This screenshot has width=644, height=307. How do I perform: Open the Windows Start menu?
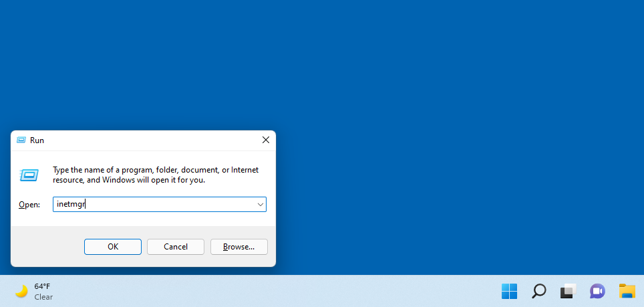(x=509, y=291)
